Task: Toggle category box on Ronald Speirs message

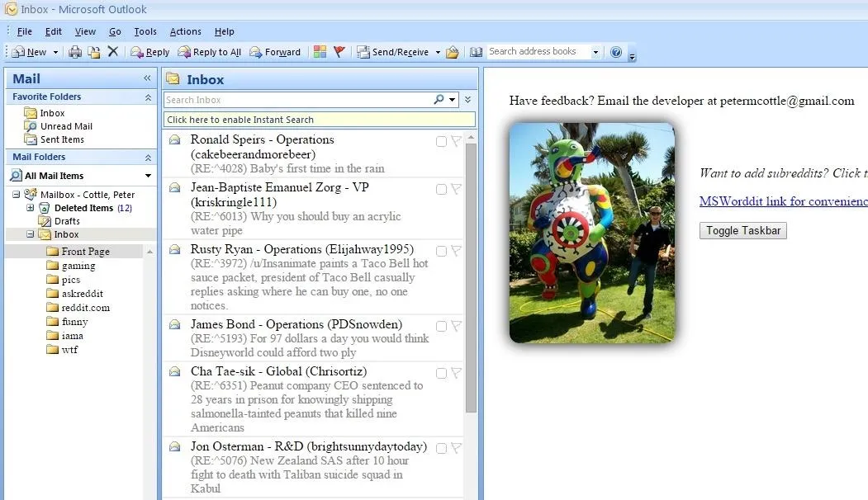Action: [x=441, y=142]
